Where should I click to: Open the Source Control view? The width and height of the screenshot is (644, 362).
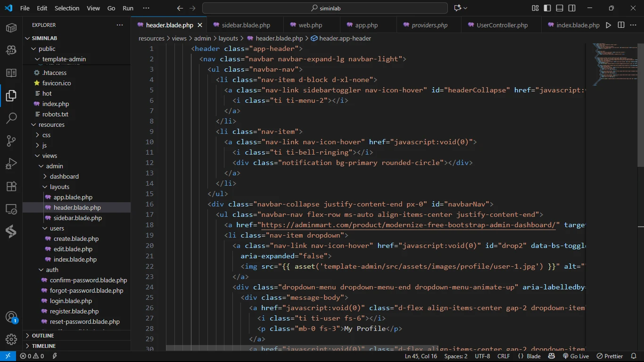[x=11, y=140]
